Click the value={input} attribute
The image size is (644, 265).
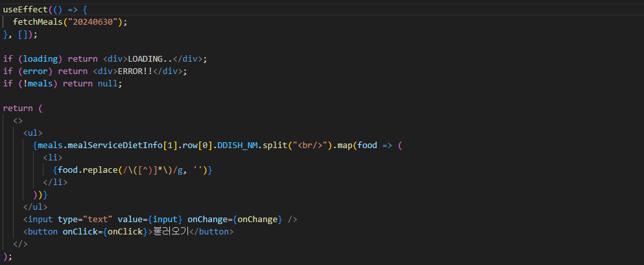click(150, 220)
